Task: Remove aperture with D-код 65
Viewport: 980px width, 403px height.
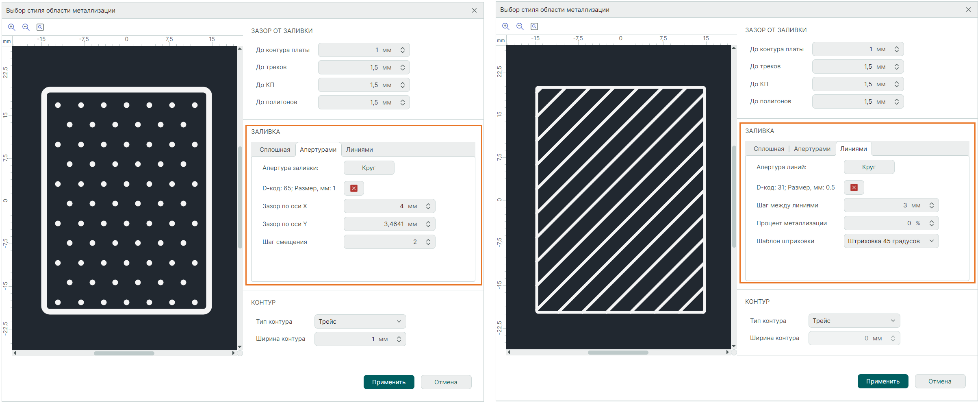Action: click(x=354, y=188)
